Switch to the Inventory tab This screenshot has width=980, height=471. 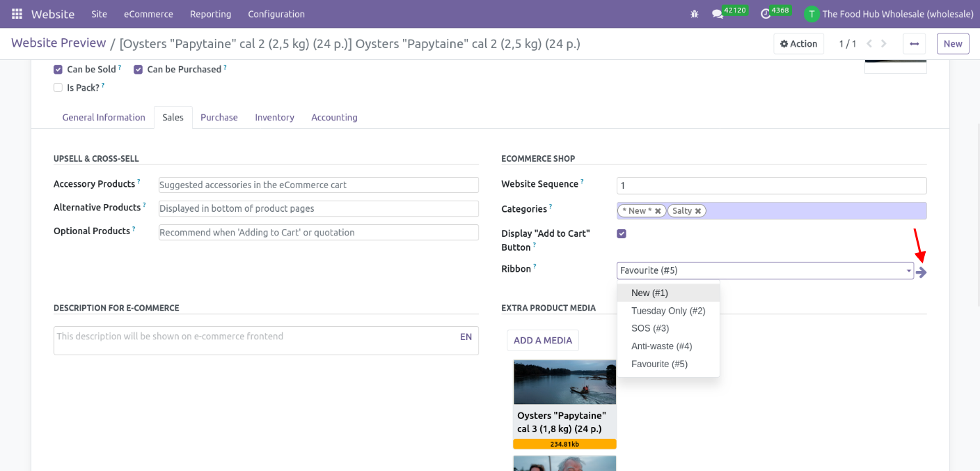274,118
